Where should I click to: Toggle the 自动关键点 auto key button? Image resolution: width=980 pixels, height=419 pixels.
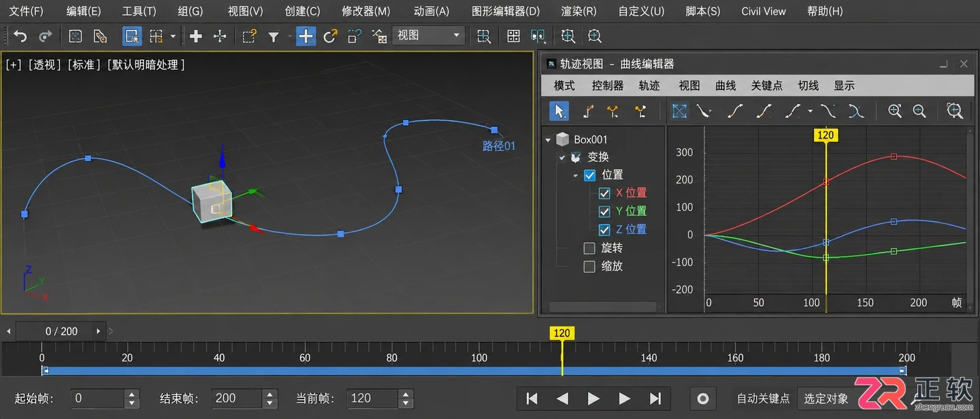(764, 399)
